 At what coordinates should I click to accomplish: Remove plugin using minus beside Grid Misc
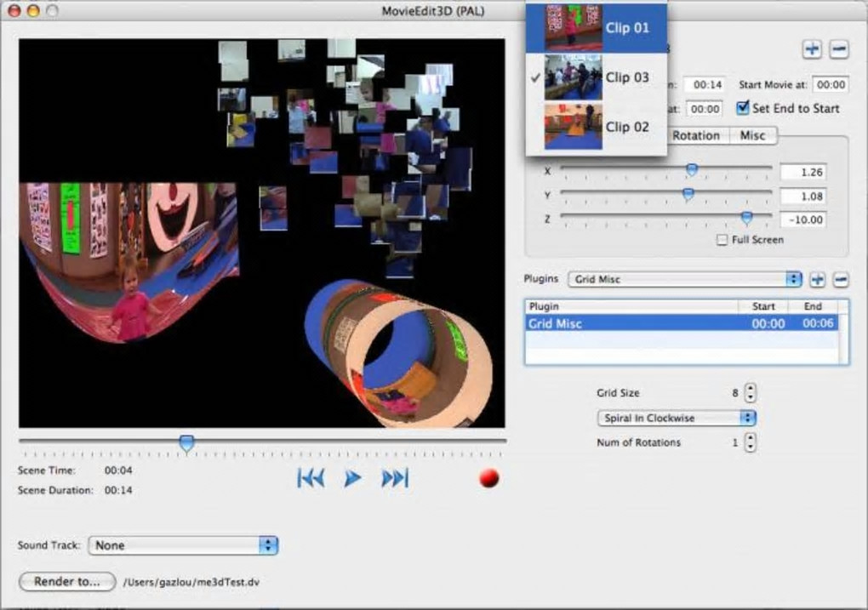tap(840, 279)
